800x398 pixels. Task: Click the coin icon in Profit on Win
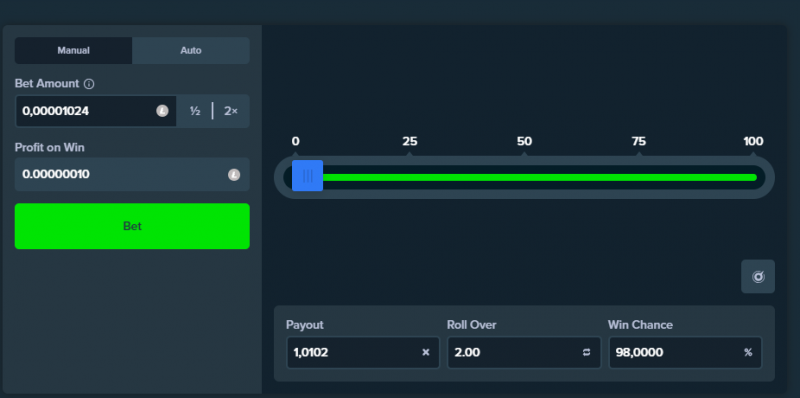click(234, 175)
